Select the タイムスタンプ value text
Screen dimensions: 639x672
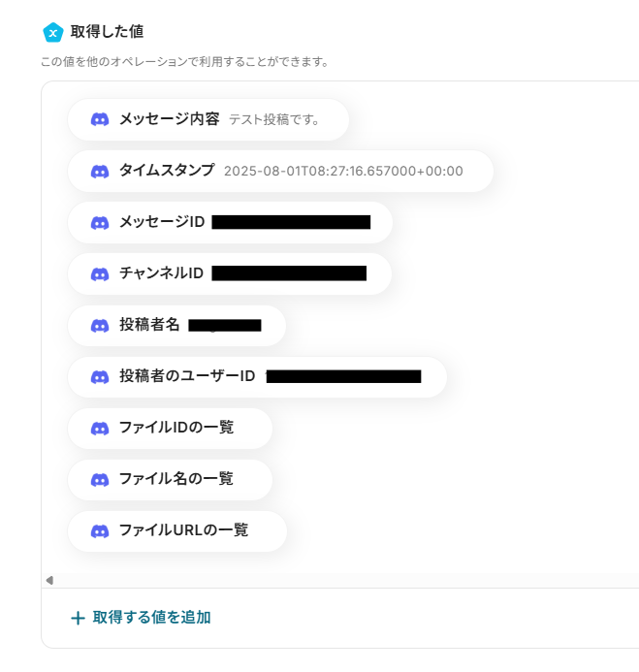pyautogui.click(x=343, y=172)
